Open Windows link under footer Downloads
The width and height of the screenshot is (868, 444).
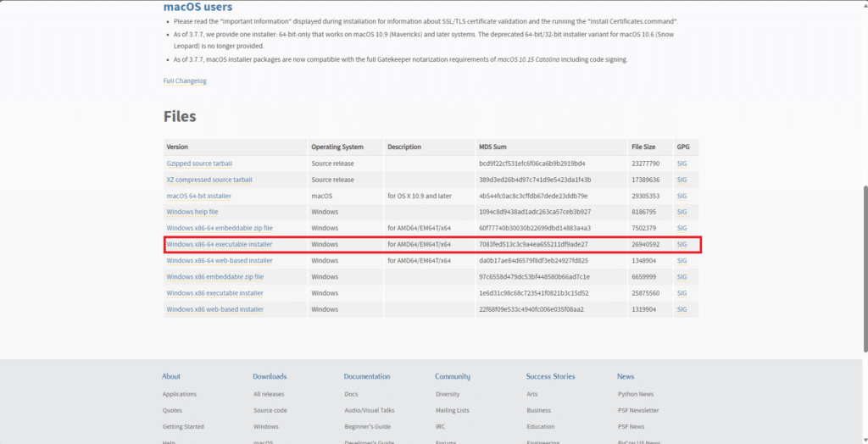[x=265, y=427]
